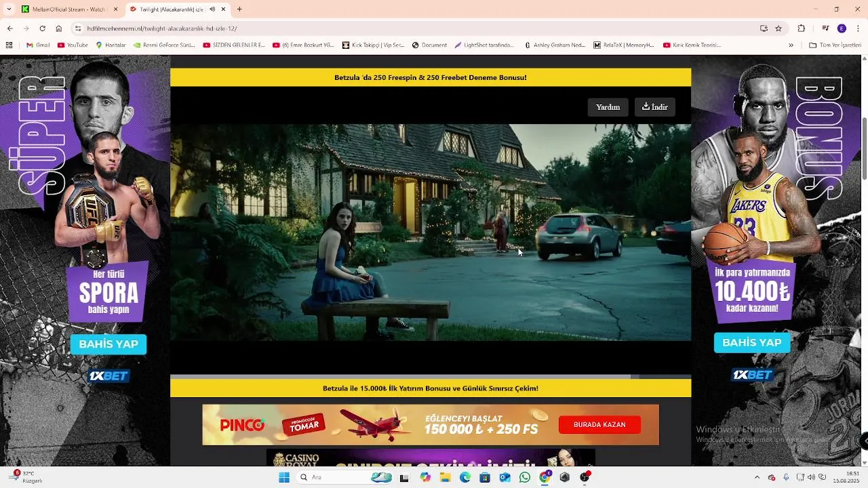The image size is (868, 488).
Task: Switch to MellainOfficial Stream tab
Action: (69, 9)
